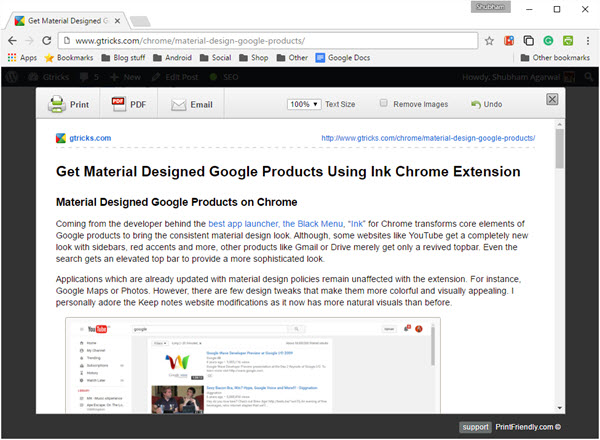Save the page as PDF

[129, 104]
